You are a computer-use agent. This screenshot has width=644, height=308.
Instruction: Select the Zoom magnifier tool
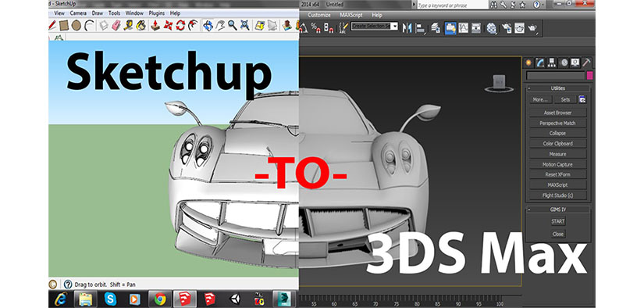pos(233,26)
